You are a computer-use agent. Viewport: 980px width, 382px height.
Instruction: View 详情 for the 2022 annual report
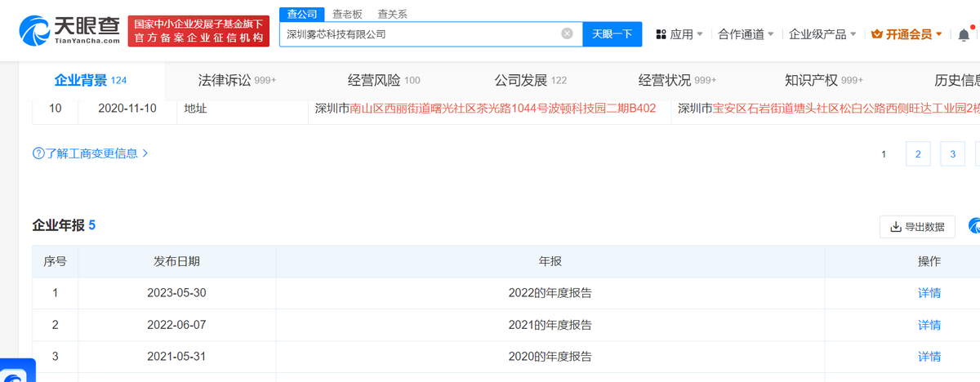pyautogui.click(x=929, y=293)
